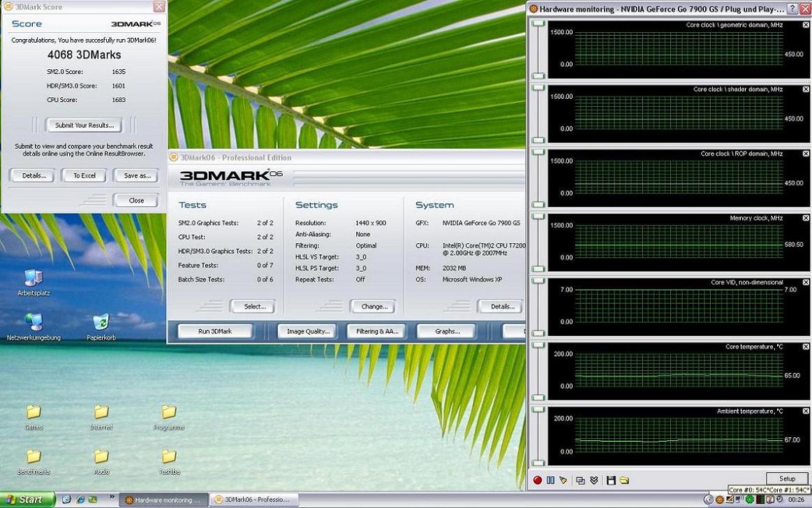Open the Filtering & AA options
The width and height of the screenshot is (812, 508).
(377, 331)
